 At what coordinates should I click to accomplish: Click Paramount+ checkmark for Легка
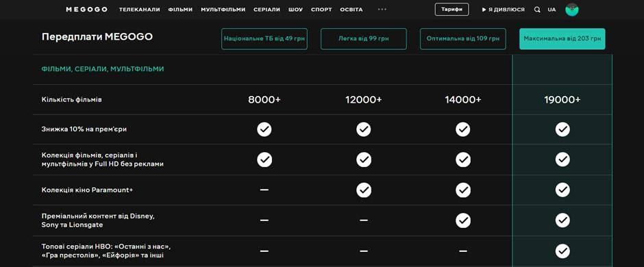[364, 190]
